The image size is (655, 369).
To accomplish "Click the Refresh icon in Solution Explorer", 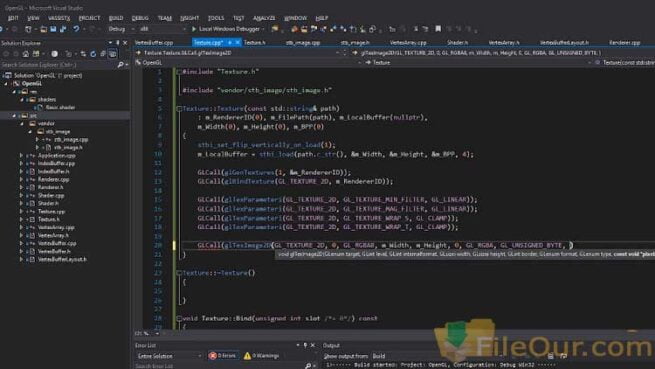I will [93, 54].
